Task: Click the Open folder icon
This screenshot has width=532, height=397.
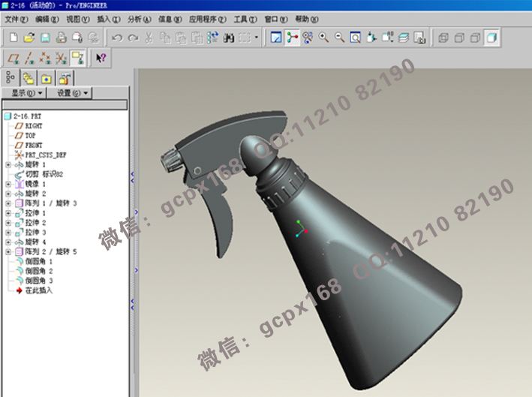Action: click(x=29, y=37)
